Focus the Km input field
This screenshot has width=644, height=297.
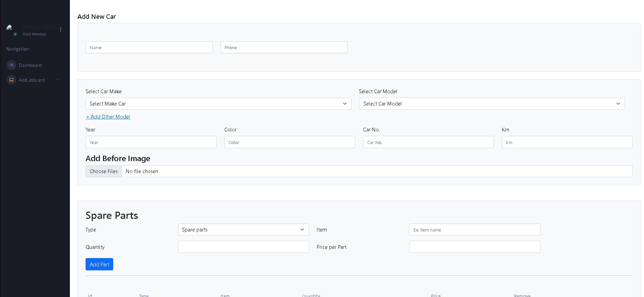[567, 142]
